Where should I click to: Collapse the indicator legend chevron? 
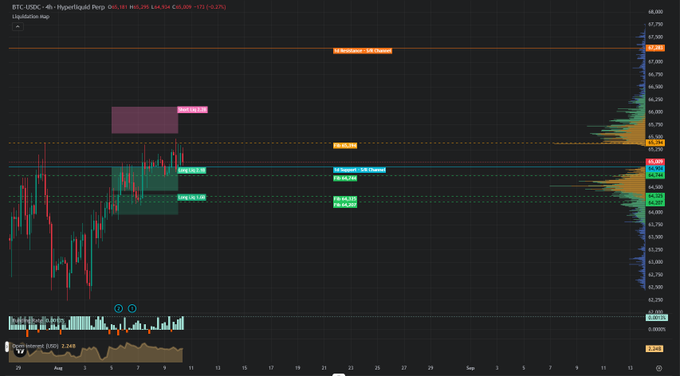[x=17, y=27]
